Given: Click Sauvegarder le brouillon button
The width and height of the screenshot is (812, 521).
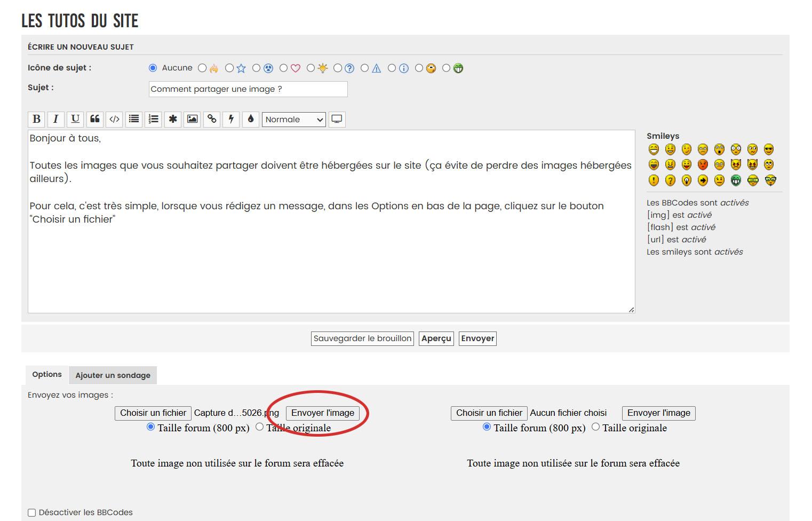Looking at the screenshot, I should pos(363,338).
